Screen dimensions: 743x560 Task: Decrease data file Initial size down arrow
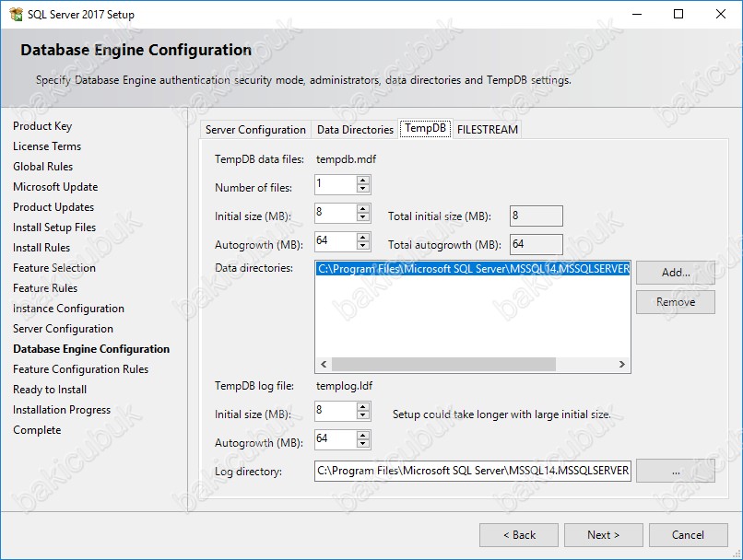coord(363,216)
